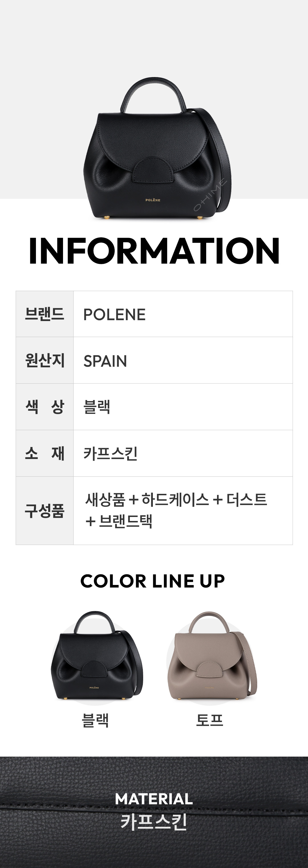Image resolution: width=308 pixels, height=868 pixels.
Task: Click the COLOR LINE UP heading
Action: [153, 581]
